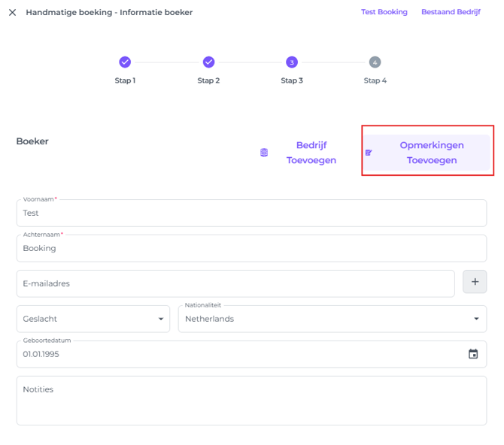Open the calendar date picker icon
The height and width of the screenshot is (445, 504).
tap(473, 354)
